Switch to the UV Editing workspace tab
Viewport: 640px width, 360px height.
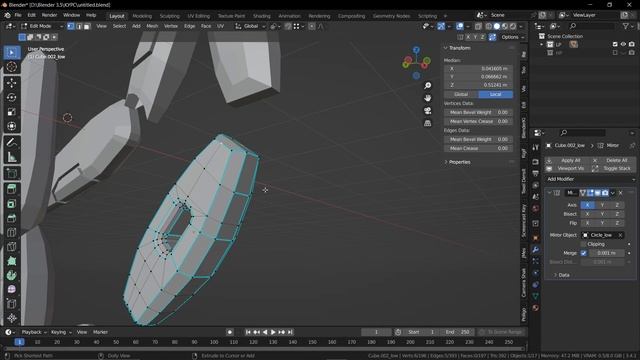[x=199, y=16]
